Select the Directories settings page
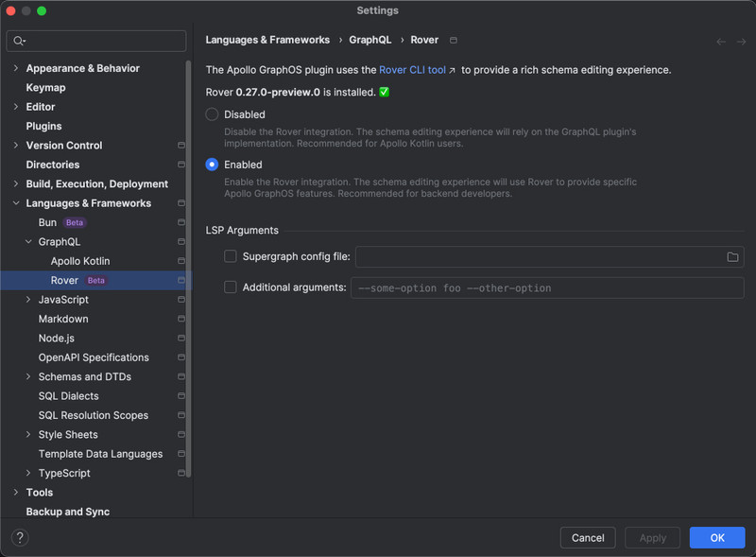Screen dimensions: 756x557 [x=53, y=165]
